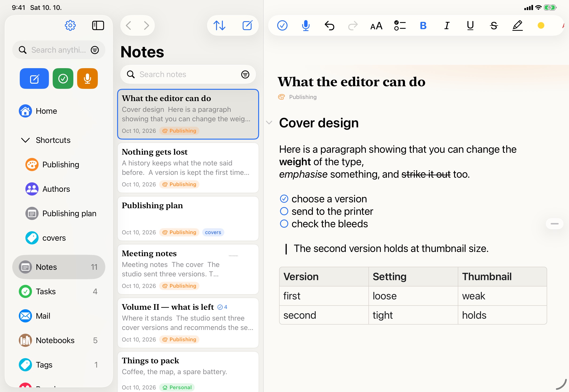The height and width of the screenshot is (392, 569).
Task: Open settings via the gear icon
Action: (x=70, y=25)
